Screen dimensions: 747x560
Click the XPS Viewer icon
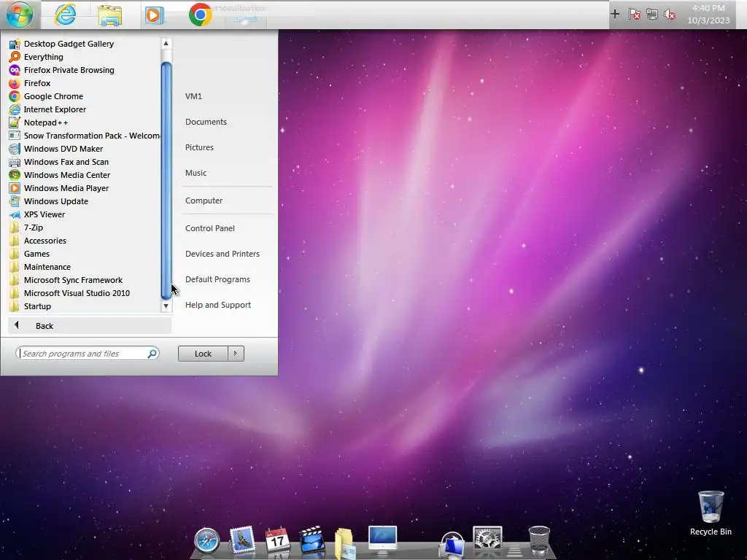pyautogui.click(x=15, y=214)
